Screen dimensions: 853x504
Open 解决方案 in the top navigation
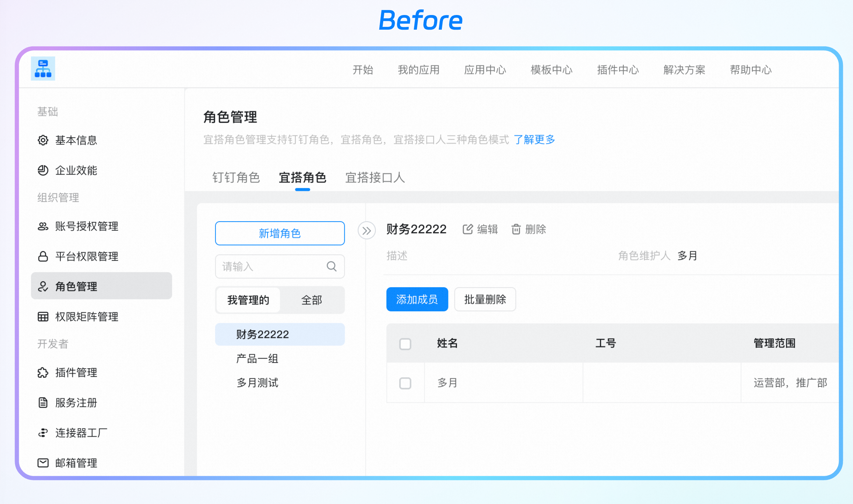point(684,70)
